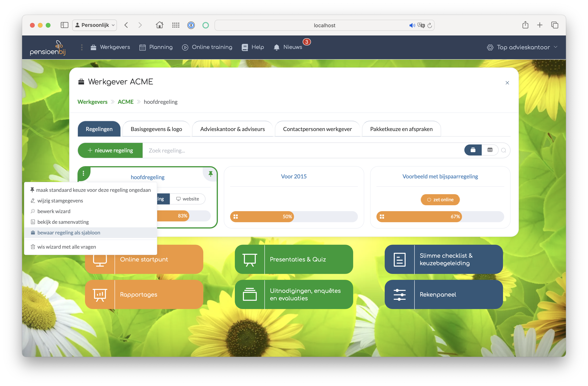Close the Werkgever ACME panel
588x386 pixels.
pos(507,83)
